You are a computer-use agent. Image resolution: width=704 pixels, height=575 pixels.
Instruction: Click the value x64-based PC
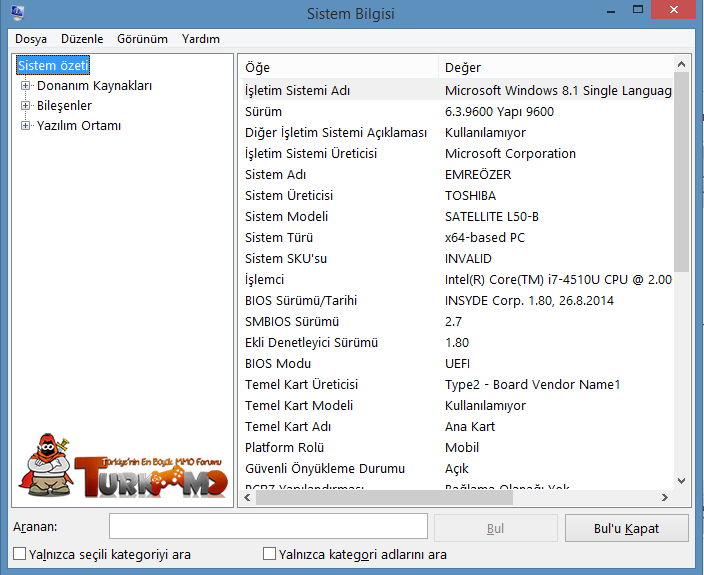click(484, 237)
